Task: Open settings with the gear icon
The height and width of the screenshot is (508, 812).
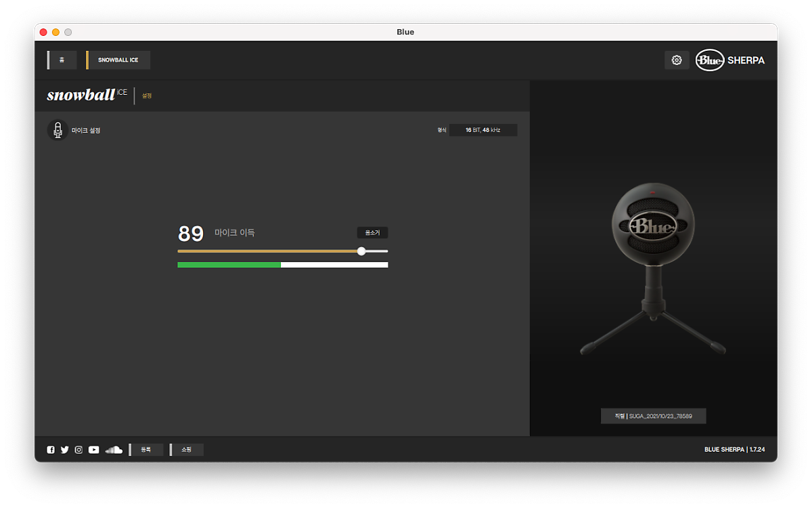Action: pos(677,60)
